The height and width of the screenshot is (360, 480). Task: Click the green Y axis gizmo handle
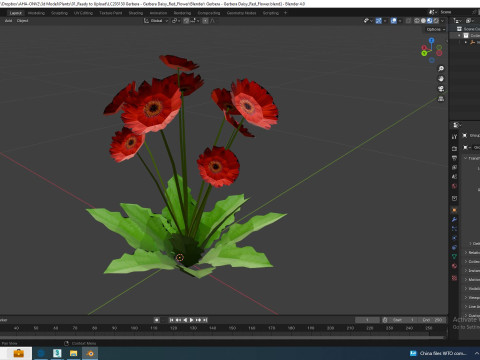click(424, 53)
